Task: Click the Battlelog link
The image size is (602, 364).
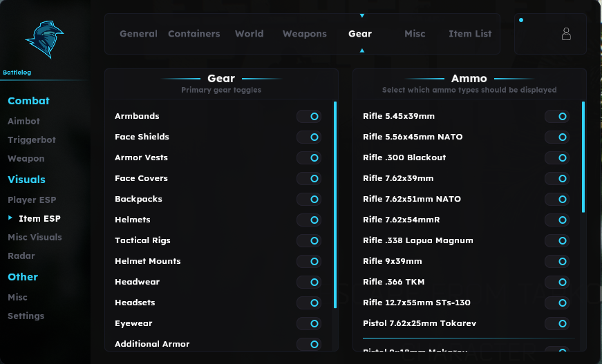Action: [x=17, y=73]
